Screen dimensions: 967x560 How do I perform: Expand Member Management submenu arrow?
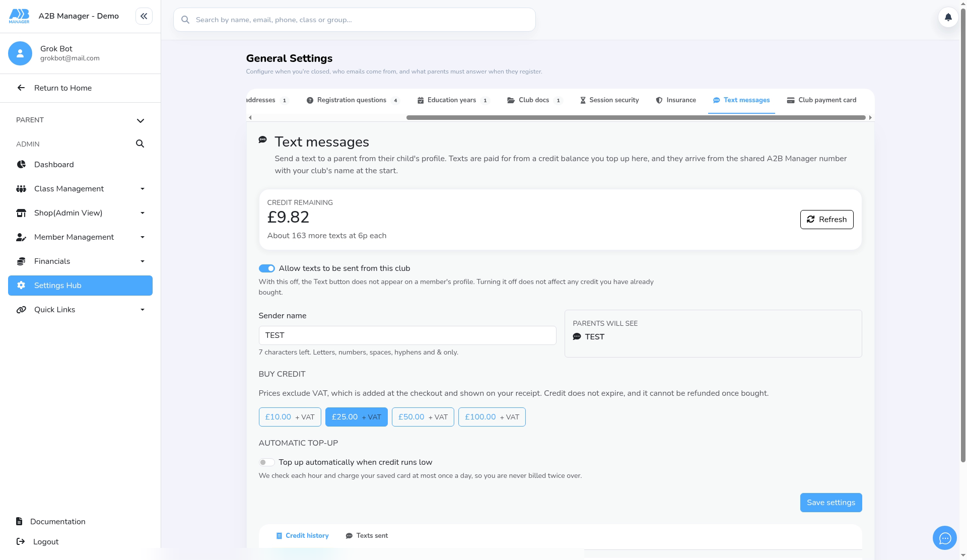coord(143,237)
